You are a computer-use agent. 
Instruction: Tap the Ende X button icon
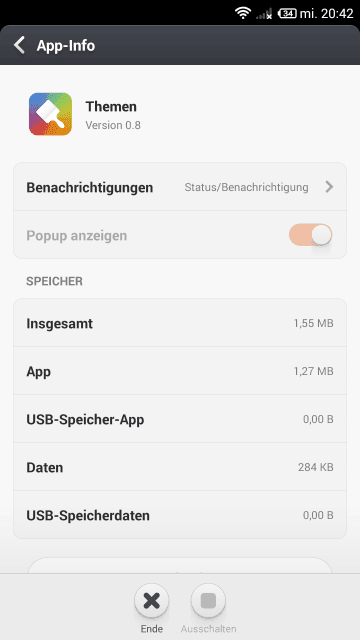point(151,601)
